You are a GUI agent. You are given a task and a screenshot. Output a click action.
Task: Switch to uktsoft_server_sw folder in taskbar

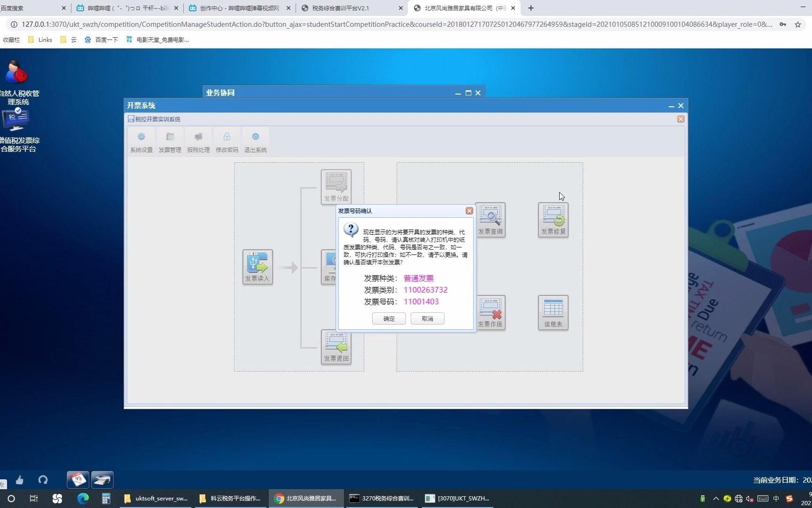click(156, 499)
